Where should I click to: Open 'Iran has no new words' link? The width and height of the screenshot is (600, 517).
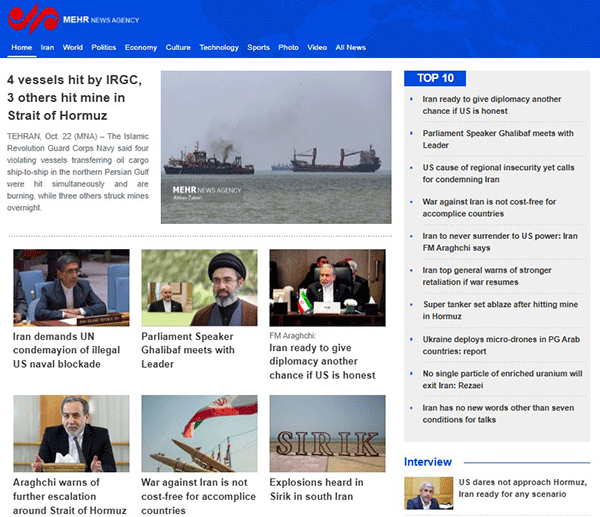[498, 414]
